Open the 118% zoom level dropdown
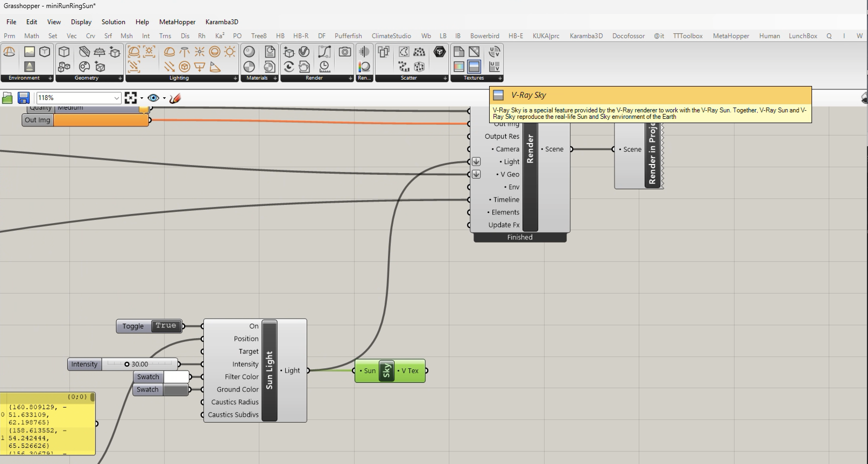The image size is (868, 464). 116,98
